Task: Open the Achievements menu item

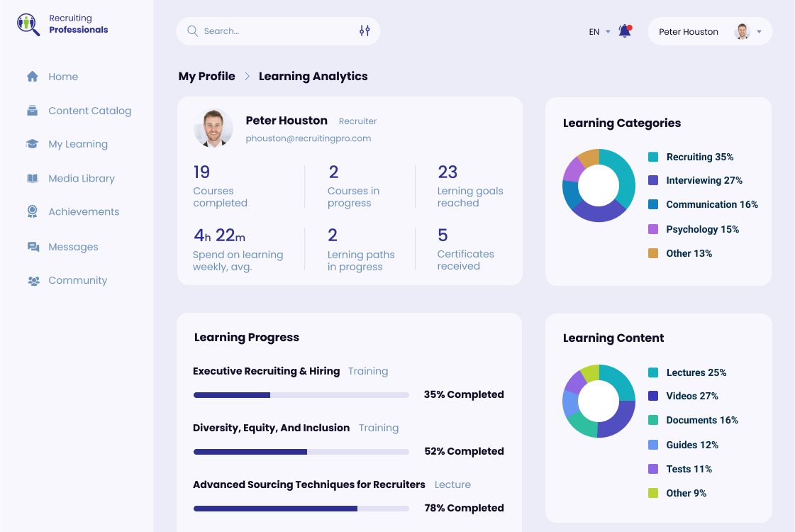Action: tap(84, 211)
